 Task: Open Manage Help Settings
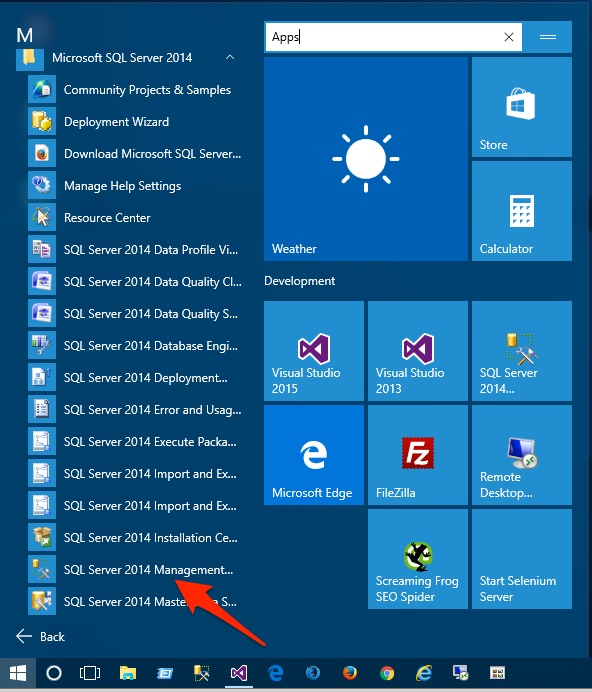132,186
